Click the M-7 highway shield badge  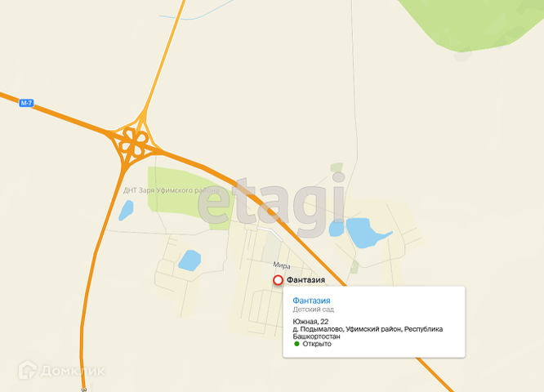(x=26, y=103)
